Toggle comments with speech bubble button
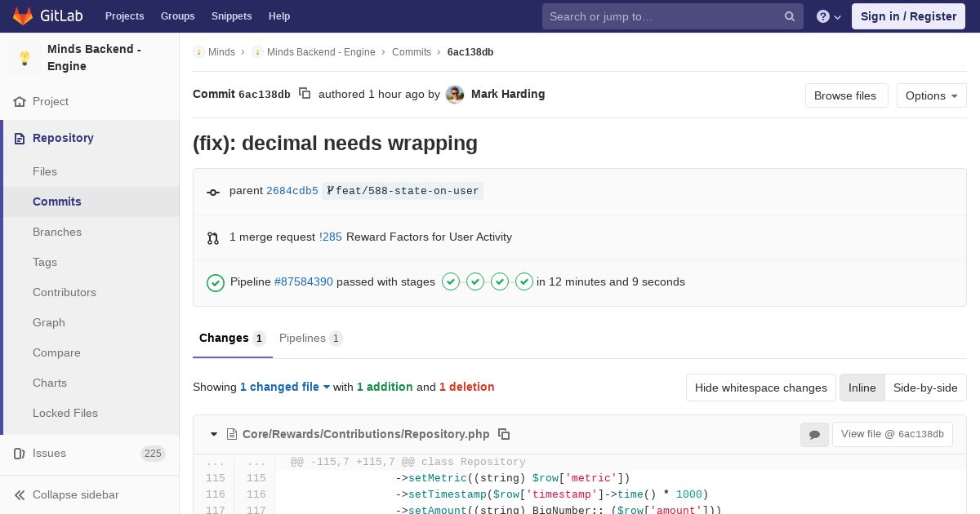Screen dimensions: 980x514 click(x=814, y=435)
